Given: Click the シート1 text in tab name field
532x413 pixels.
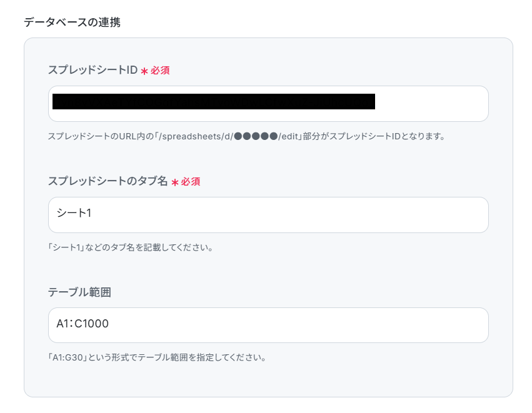Looking at the screenshot, I should click(74, 213).
